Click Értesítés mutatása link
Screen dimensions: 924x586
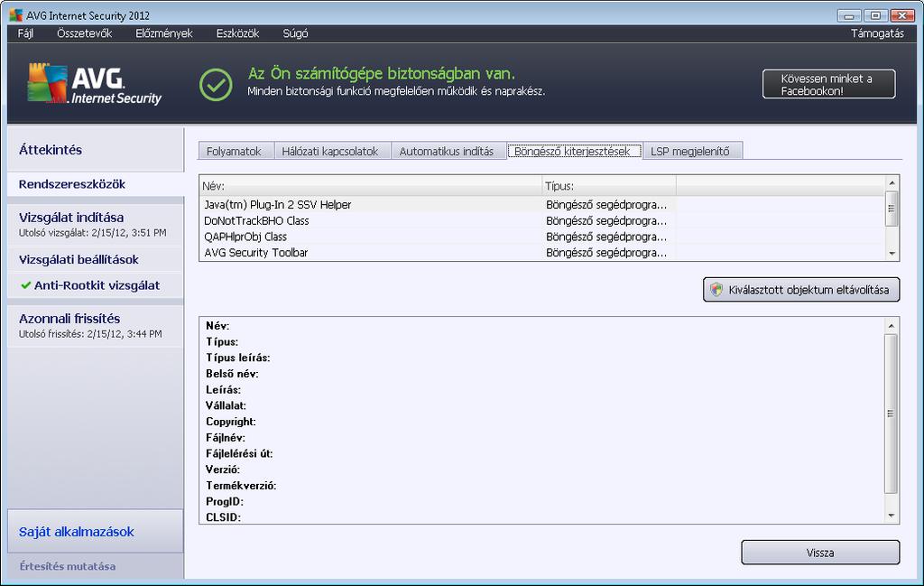[x=67, y=566]
